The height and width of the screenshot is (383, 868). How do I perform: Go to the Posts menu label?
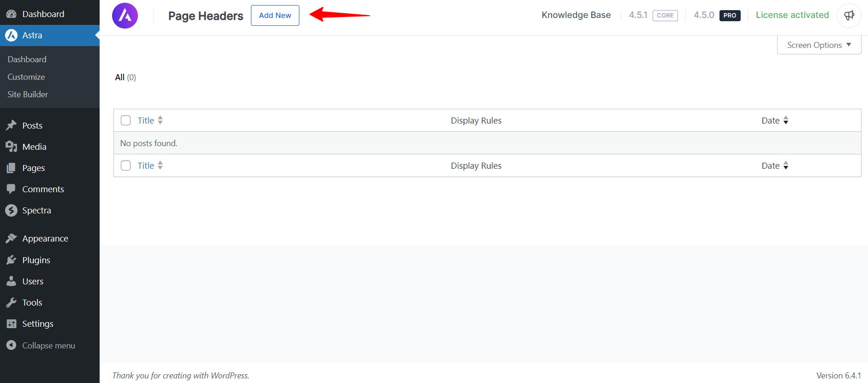pos(32,125)
